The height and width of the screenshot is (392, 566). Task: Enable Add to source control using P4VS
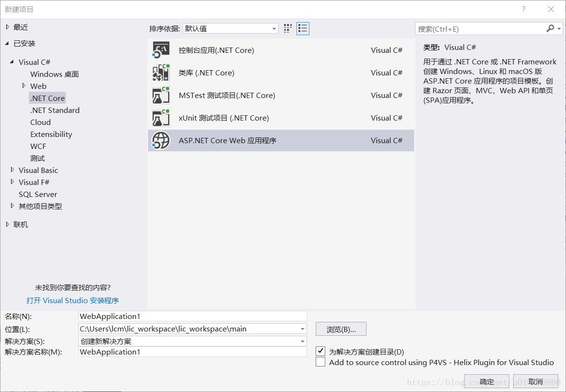point(320,362)
